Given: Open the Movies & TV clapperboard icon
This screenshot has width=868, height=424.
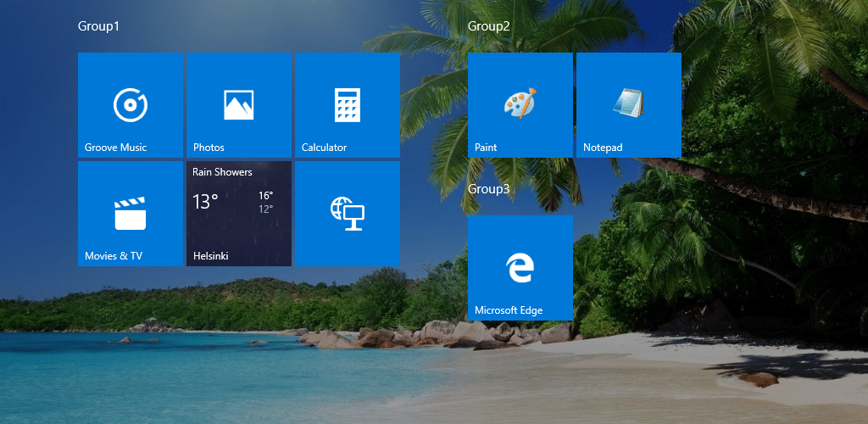Looking at the screenshot, I should pos(131,214).
